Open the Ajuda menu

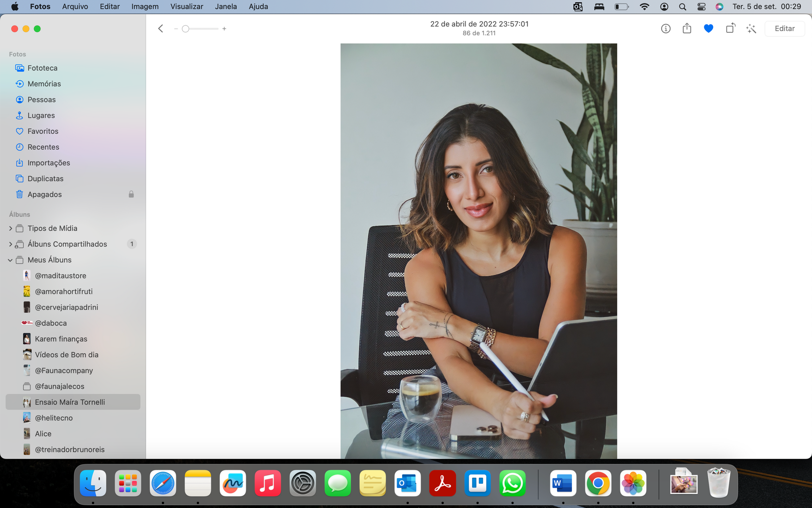coord(258,6)
